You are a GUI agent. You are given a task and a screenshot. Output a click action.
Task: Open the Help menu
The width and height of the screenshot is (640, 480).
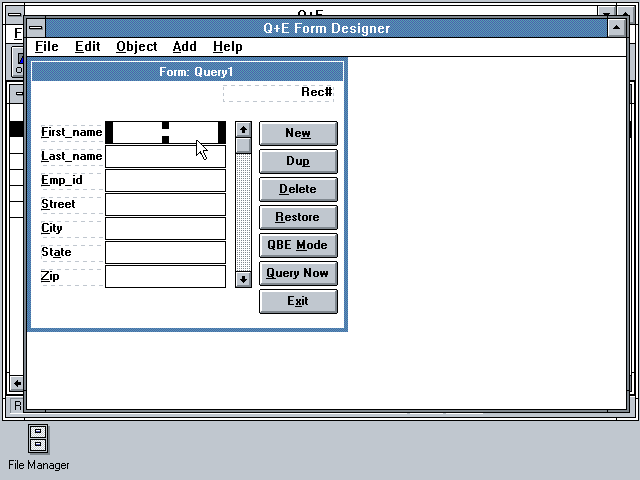[227, 47]
